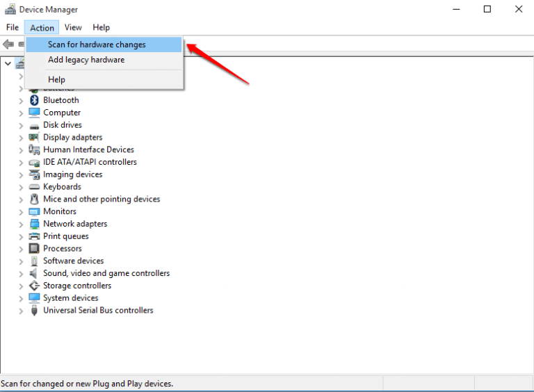Expand the System devices node
Screen dimensions: 534x392
pyautogui.click(x=21, y=299)
